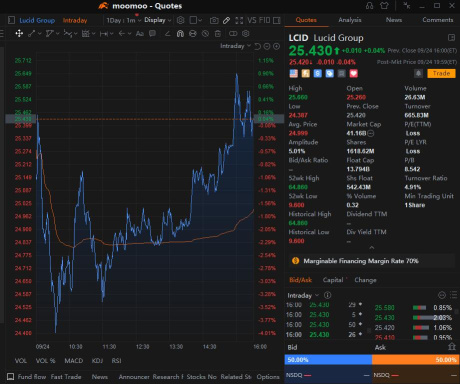
Task: Select the MACD indicator button
Action: (74, 361)
